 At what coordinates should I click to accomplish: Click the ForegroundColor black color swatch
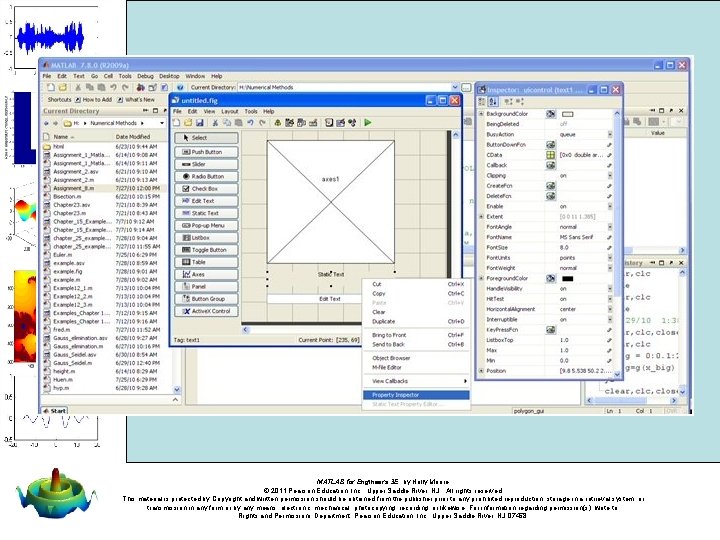coord(568,279)
